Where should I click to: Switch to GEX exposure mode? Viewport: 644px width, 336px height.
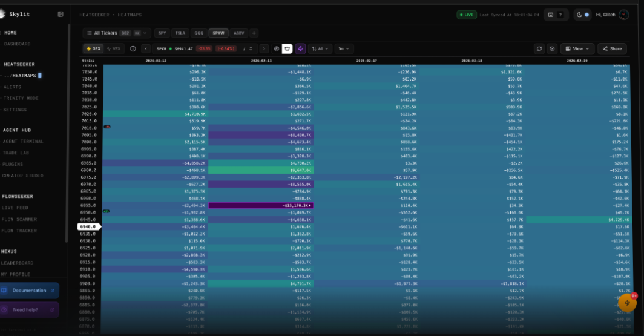pyautogui.click(x=94, y=48)
